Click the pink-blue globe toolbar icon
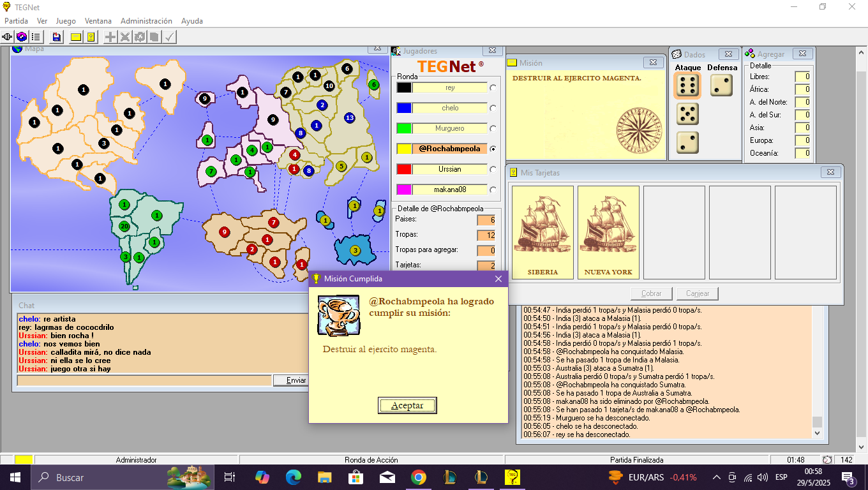Viewport: 868px width, 490px height. tap(22, 37)
